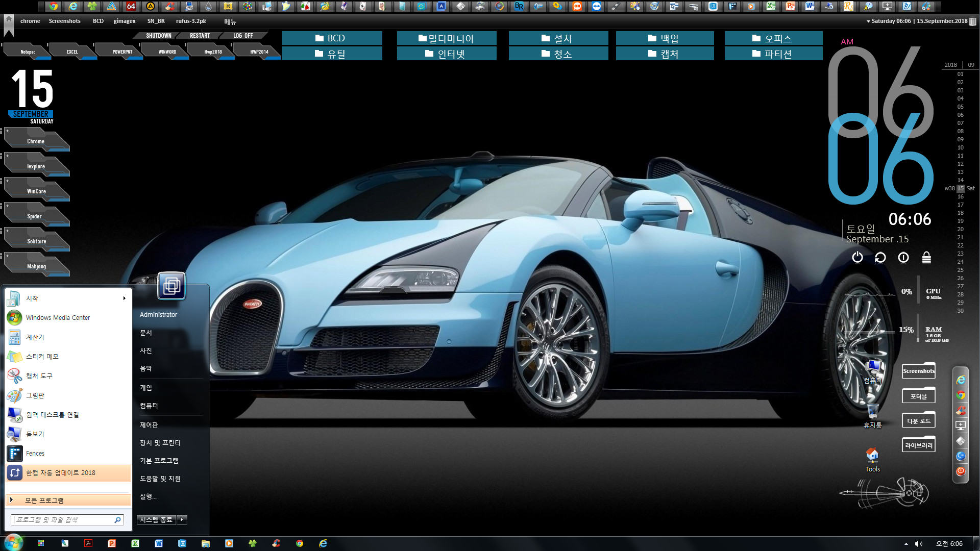The width and height of the screenshot is (980, 551).
Task: Open the 다운 로드 folder shortcut
Action: tap(919, 420)
